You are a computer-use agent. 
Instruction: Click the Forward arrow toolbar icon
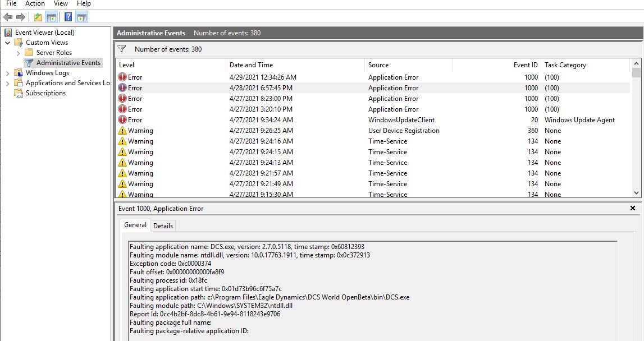[21, 17]
